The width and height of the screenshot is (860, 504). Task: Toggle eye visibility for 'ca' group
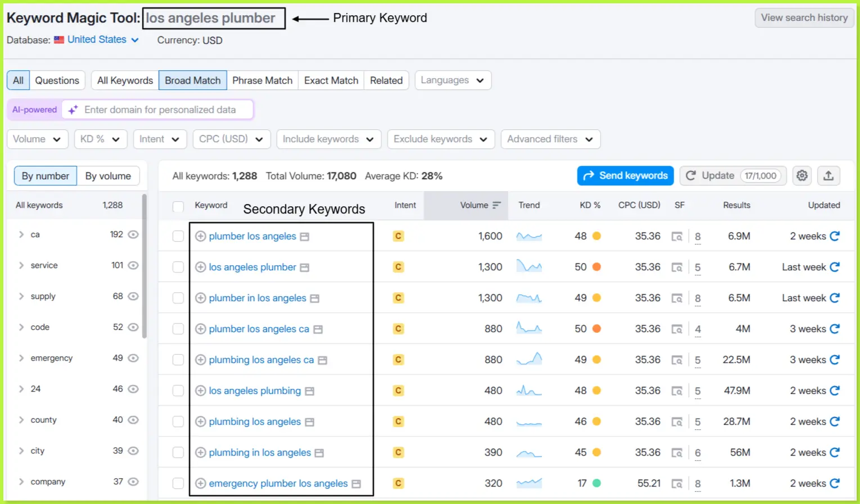coord(133,234)
